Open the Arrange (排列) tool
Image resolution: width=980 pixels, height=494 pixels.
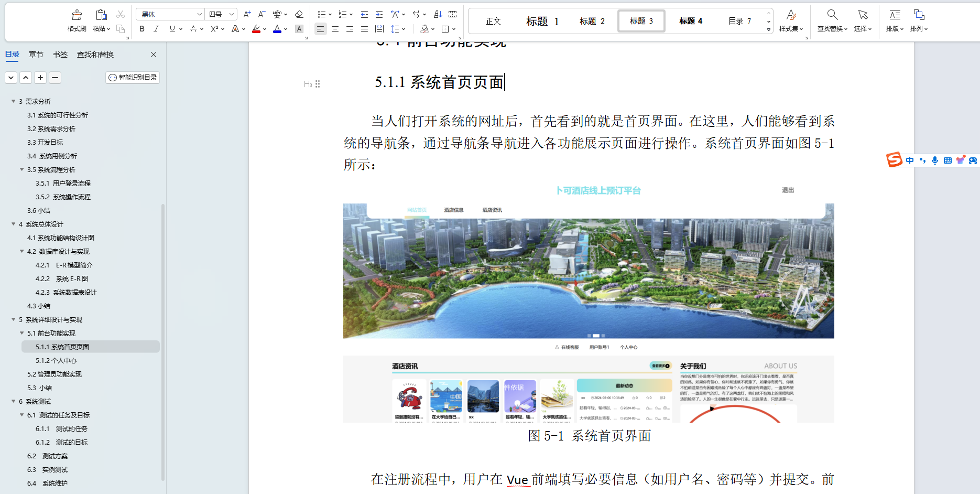click(919, 20)
